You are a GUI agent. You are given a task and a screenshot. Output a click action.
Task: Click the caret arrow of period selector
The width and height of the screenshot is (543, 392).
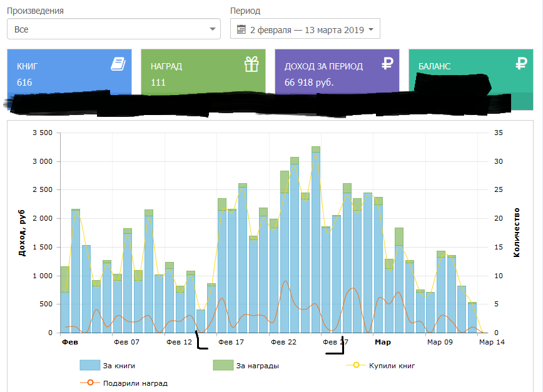tap(371, 29)
